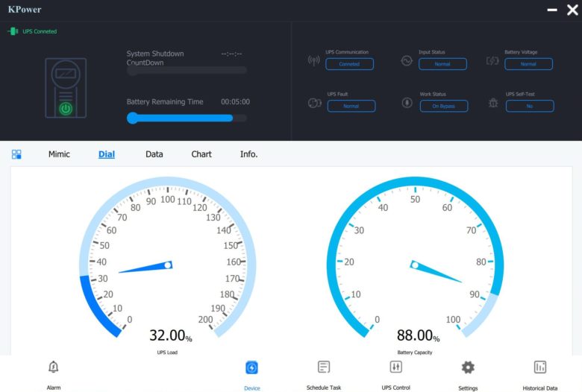Click the System Shutdown CountDown label
Image resolution: width=582 pixels, height=392 pixels.
[155, 58]
